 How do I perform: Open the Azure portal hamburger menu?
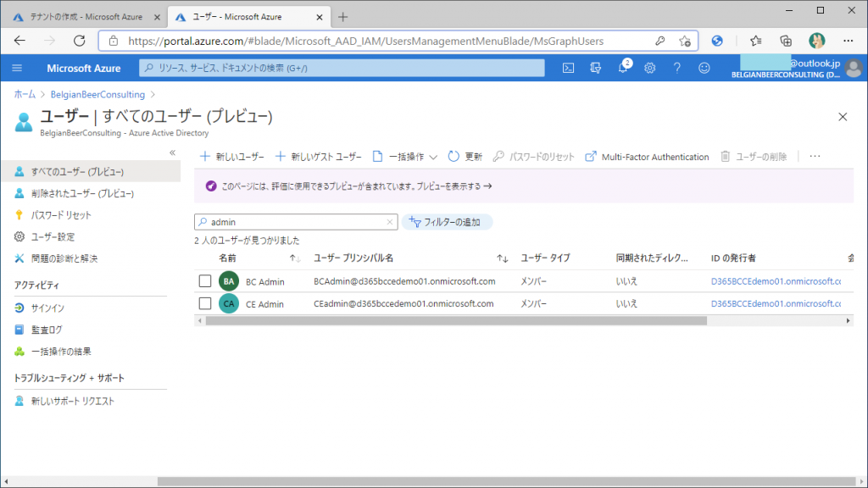17,68
